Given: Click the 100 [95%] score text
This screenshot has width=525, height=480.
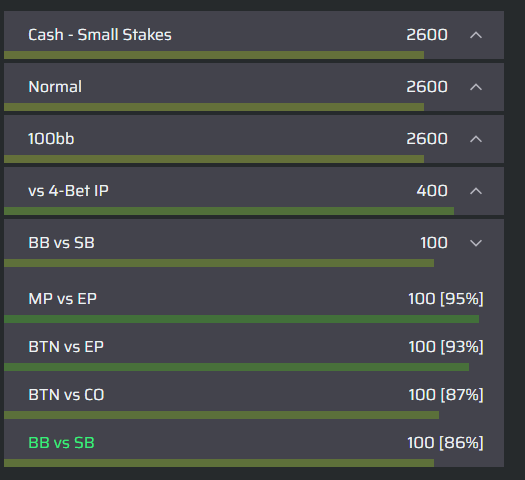Looking at the screenshot, I should [x=446, y=299].
